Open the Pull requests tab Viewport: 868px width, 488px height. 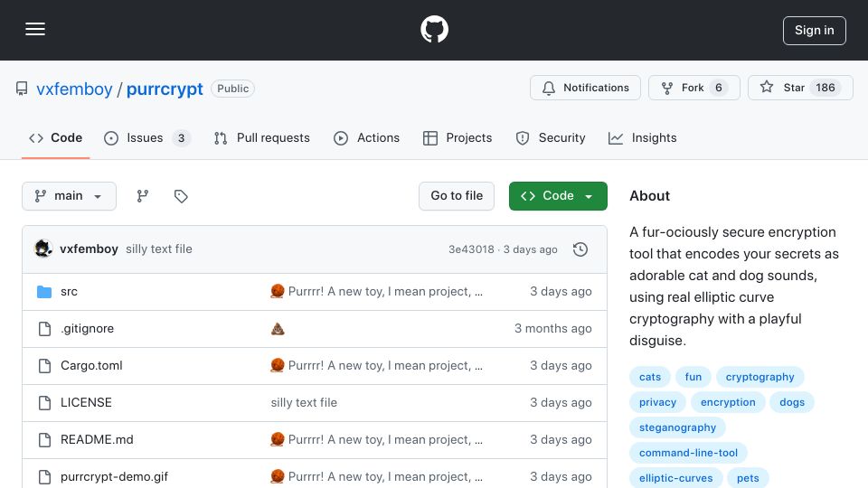(262, 137)
